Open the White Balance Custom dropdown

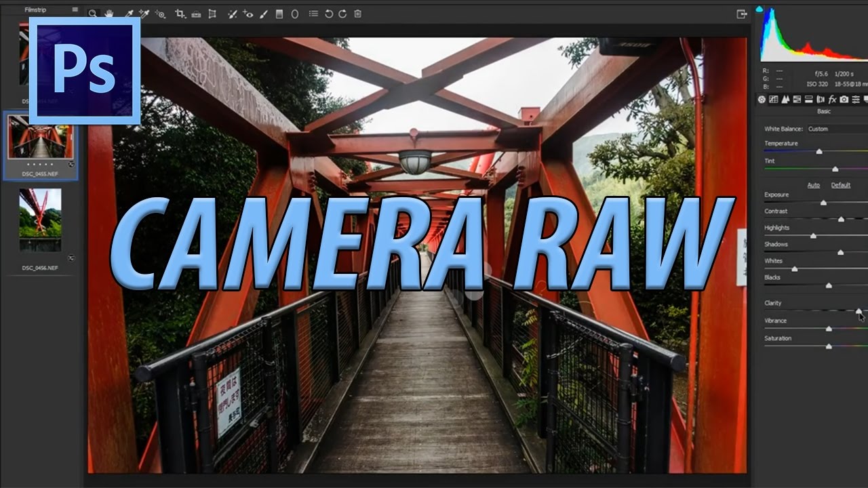(837, 129)
